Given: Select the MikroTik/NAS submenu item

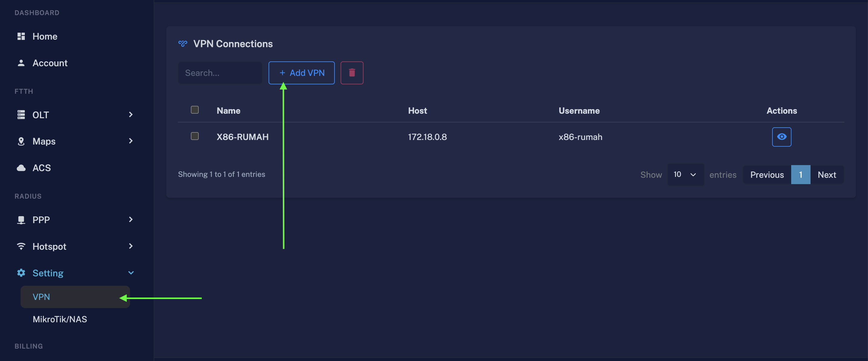Looking at the screenshot, I should point(60,319).
